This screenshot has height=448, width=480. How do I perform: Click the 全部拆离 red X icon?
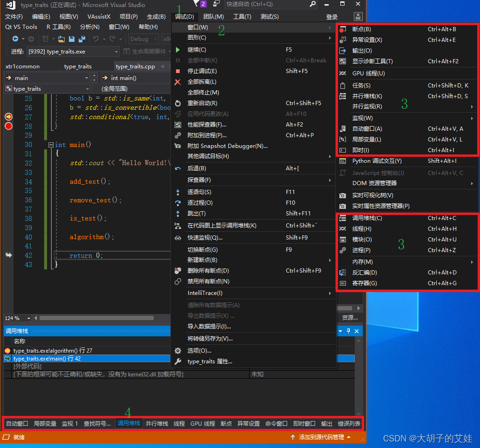tap(177, 82)
